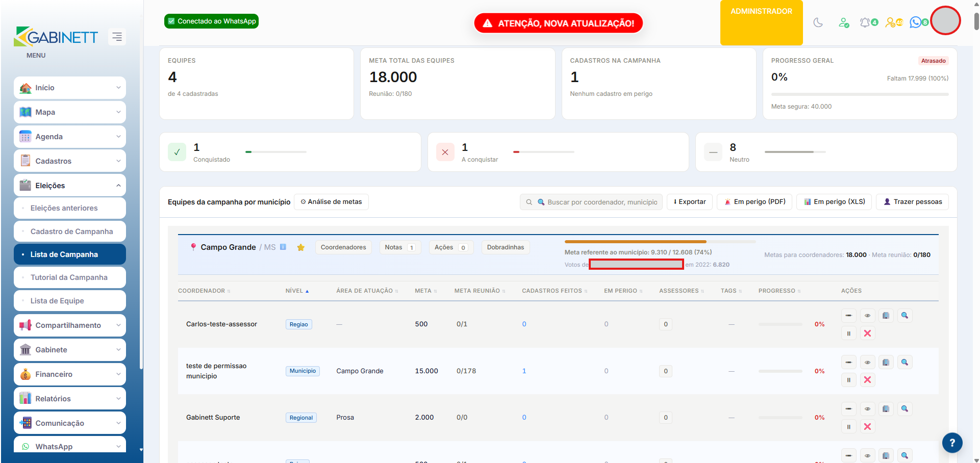Collapse the sidebar with the hamburger icon
The height and width of the screenshot is (463, 980).
click(117, 37)
